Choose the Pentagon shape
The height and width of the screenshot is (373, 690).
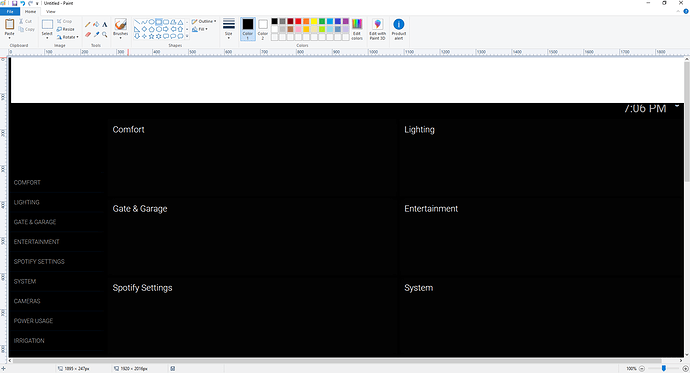(x=151, y=29)
